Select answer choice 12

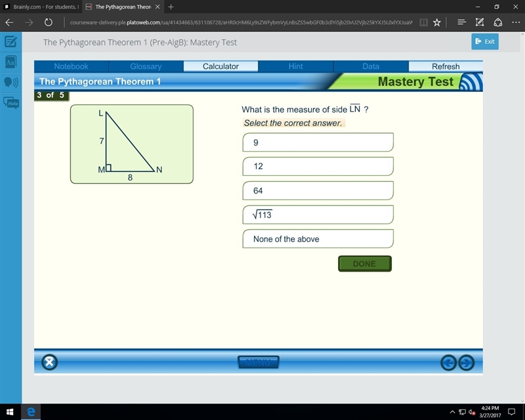[318, 166]
